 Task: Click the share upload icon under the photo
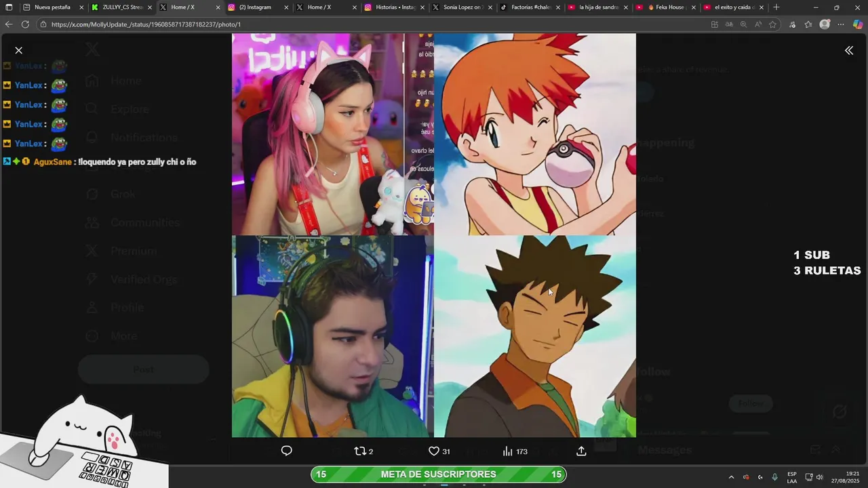(x=581, y=451)
